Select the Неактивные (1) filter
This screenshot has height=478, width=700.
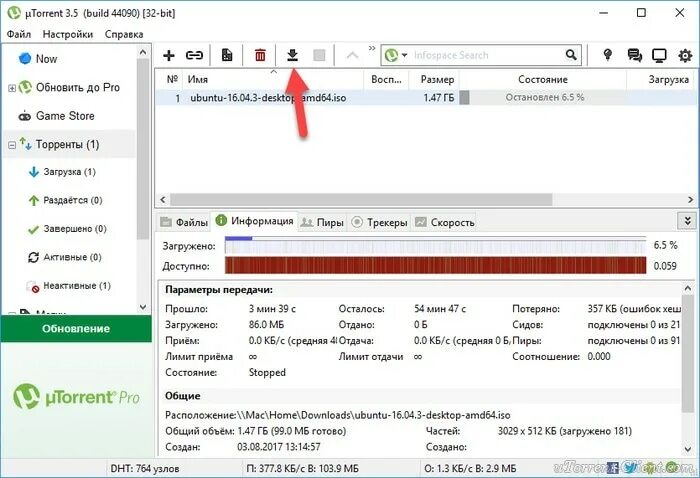click(77, 286)
